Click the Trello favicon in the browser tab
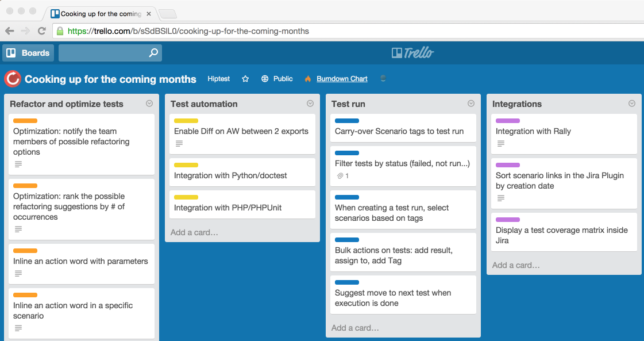Screen dimensions: 644x341 coord(55,14)
